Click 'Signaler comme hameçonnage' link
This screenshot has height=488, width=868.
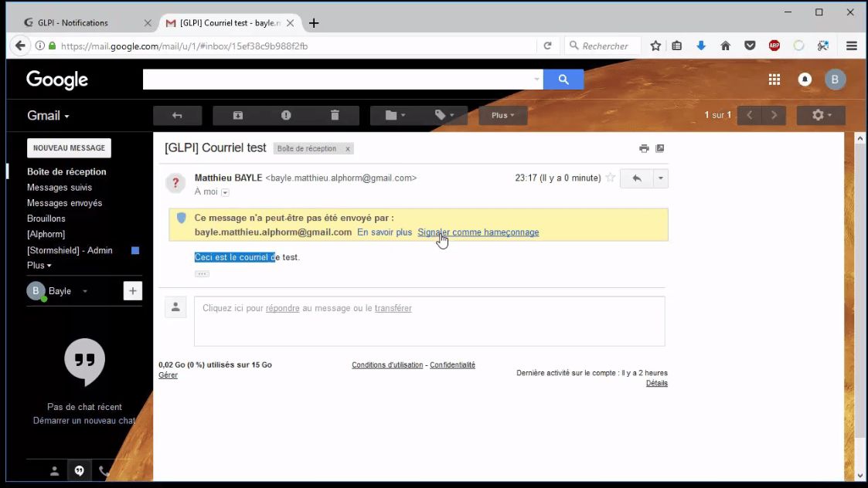click(x=478, y=232)
